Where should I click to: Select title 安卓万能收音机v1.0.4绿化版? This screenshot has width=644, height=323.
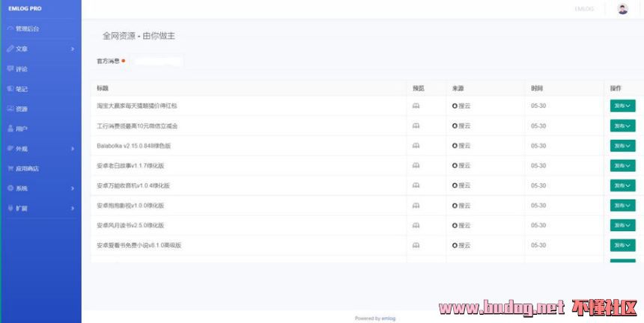(x=133, y=185)
